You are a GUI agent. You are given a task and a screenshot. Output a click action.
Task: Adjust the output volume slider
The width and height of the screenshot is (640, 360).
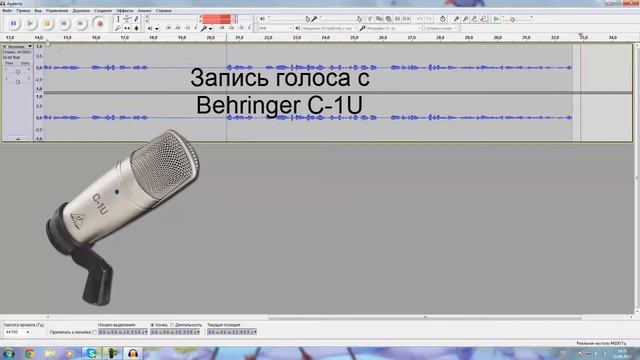(x=287, y=19)
